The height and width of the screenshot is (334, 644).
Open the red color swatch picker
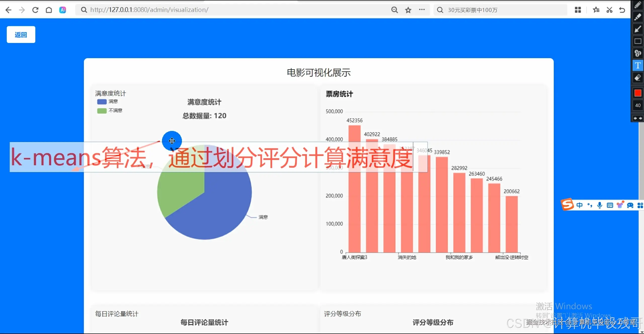point(638,93)
